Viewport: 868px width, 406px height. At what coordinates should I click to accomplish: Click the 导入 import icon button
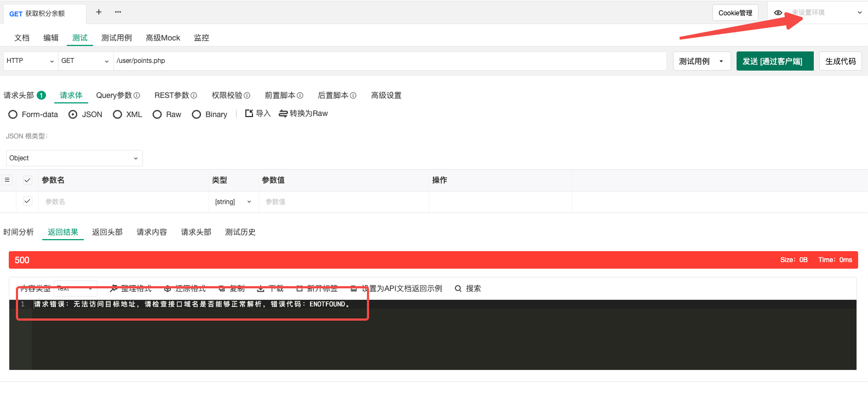pos(257,113)
